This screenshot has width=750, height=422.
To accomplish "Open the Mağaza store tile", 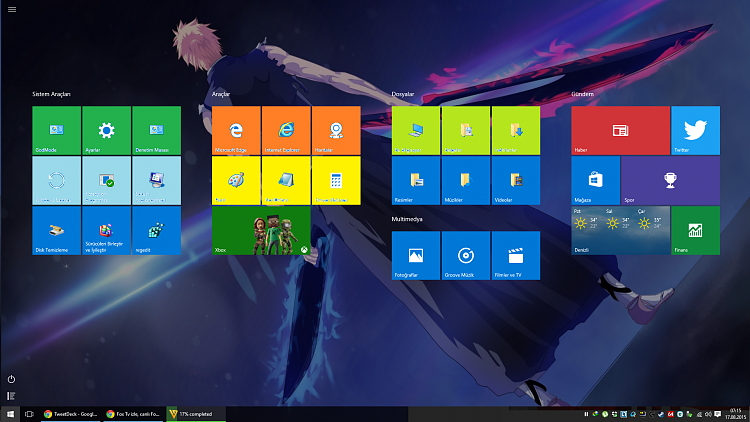I will [596, 180].
